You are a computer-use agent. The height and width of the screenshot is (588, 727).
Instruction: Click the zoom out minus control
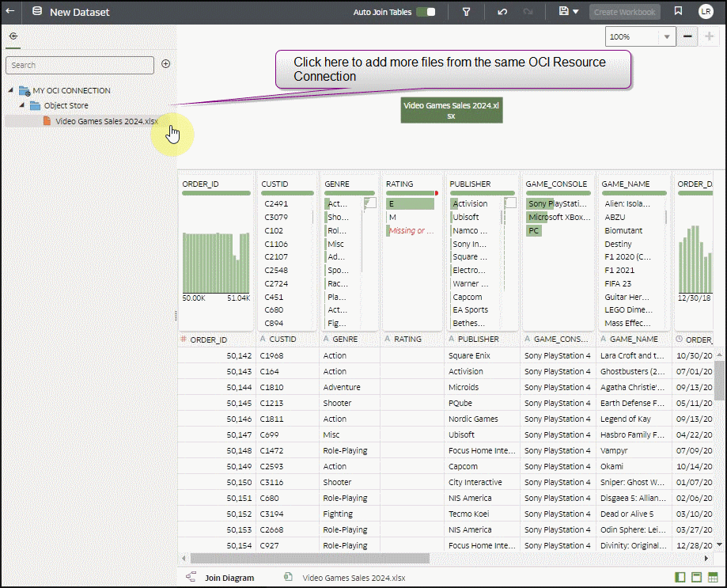(687, 36)
